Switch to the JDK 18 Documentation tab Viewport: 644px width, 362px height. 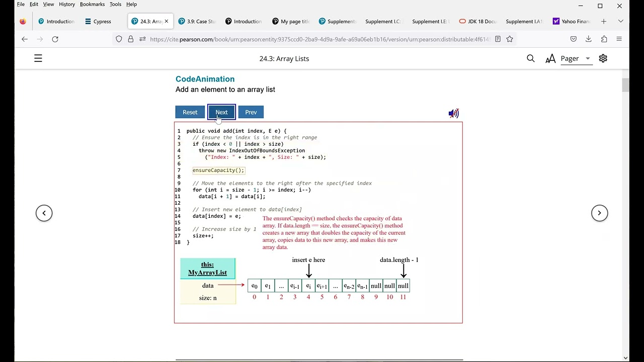477,22
